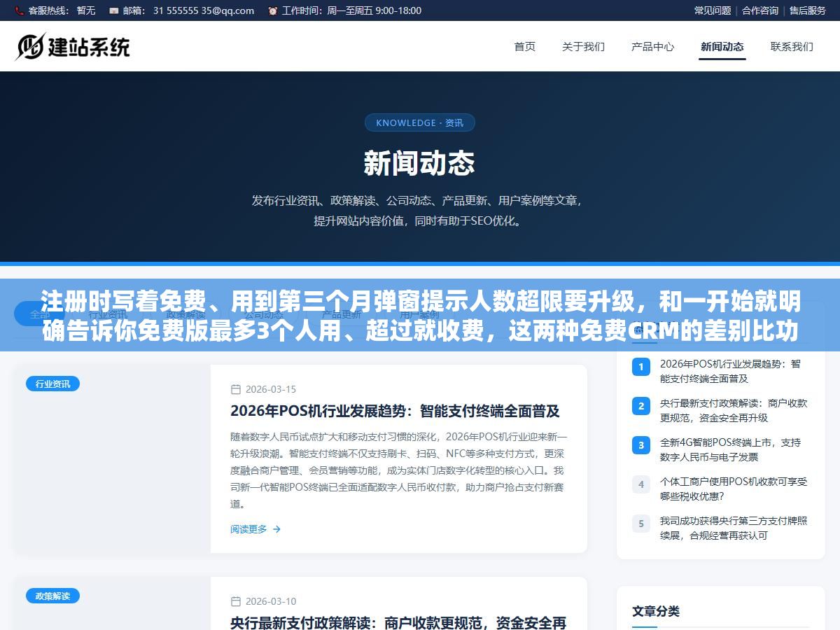
Task: Open sidebar item 个体工商户使用POS机收款
Action: click(x=734, y=489)
